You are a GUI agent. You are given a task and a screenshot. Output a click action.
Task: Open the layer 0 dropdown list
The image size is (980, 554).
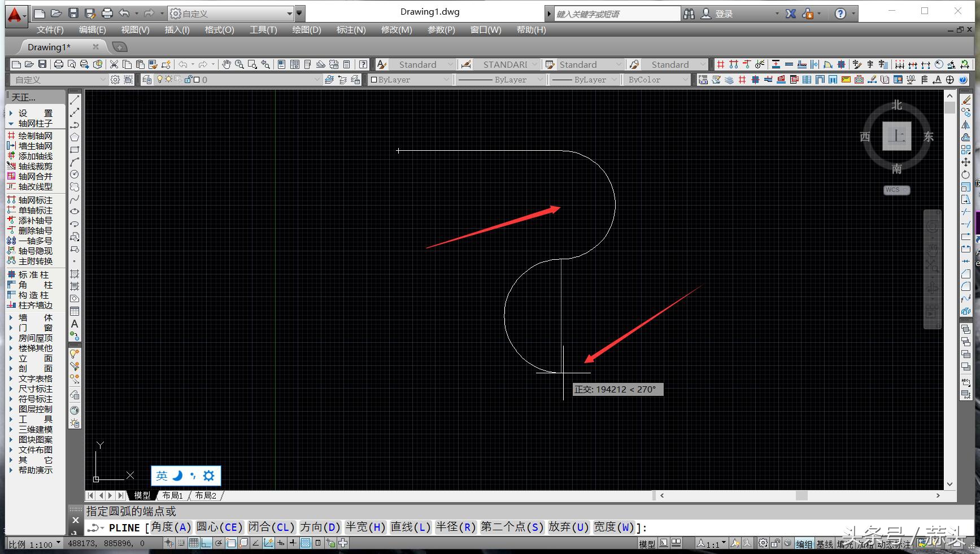coord(237,80)
